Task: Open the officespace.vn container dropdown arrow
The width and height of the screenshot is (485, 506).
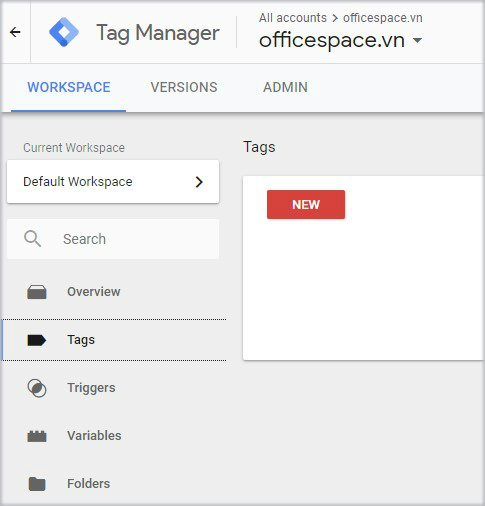Action: pos(417,41)
